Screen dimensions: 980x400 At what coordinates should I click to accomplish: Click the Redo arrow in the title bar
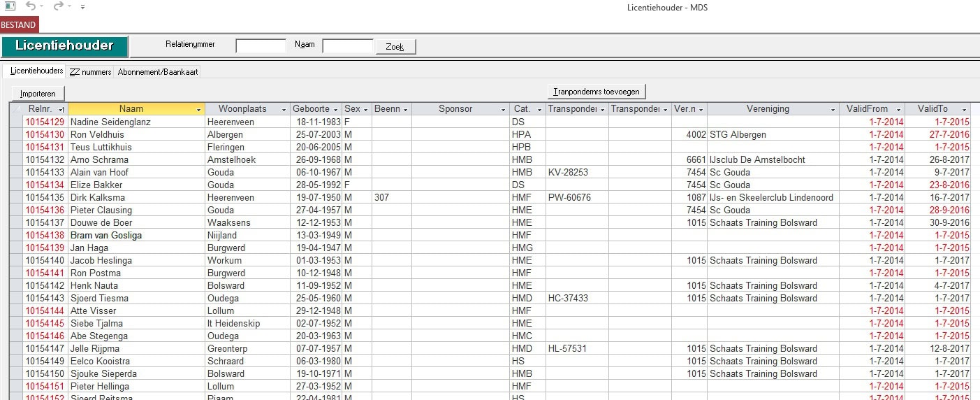pyautogui.click(x=59, y=6)
